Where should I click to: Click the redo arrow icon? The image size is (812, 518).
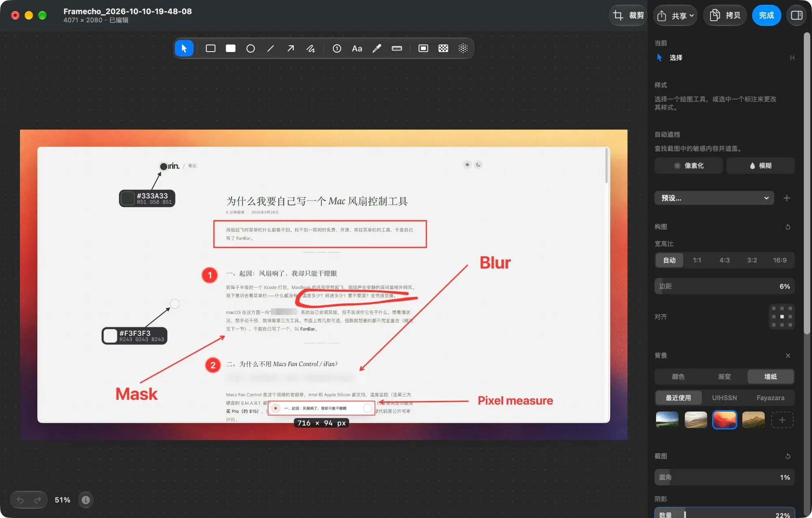coord(37,500)
